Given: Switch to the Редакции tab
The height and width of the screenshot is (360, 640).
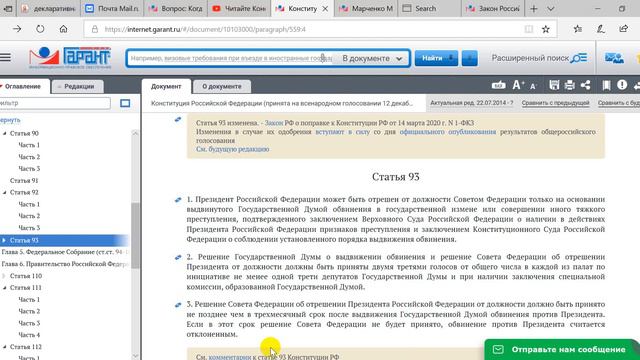Looking at the screenshot, I should (78, 87).
